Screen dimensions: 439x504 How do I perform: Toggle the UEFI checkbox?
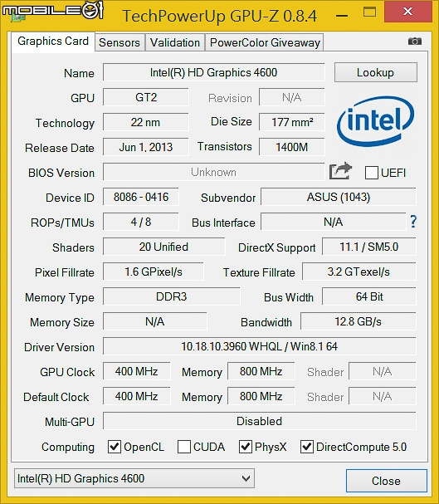[372, 173]
